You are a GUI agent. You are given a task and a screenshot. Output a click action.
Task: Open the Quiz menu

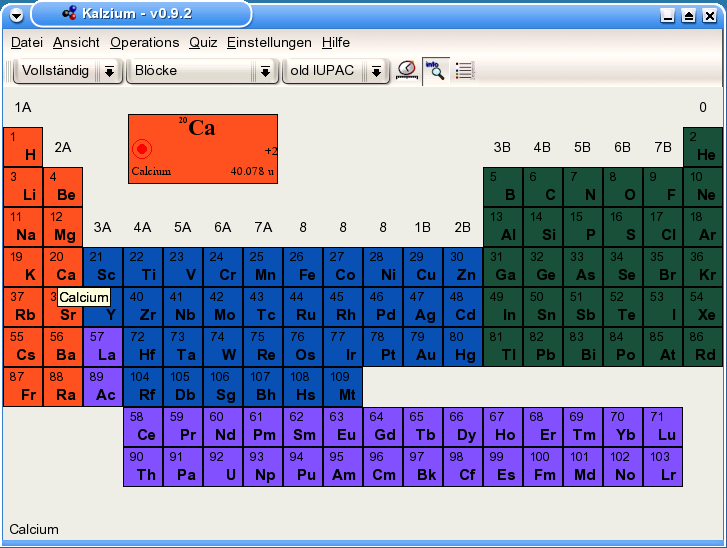point(203,42)
